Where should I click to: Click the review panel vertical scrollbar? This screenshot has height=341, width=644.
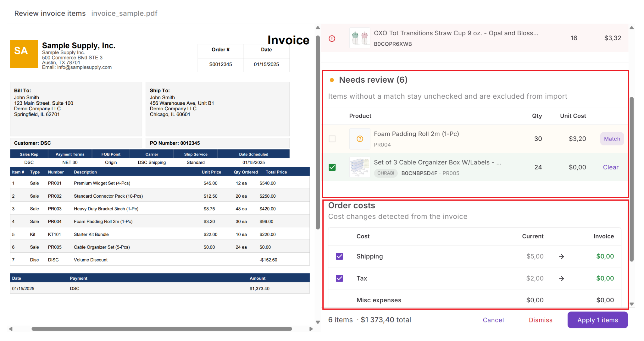[x=631, y=179]
